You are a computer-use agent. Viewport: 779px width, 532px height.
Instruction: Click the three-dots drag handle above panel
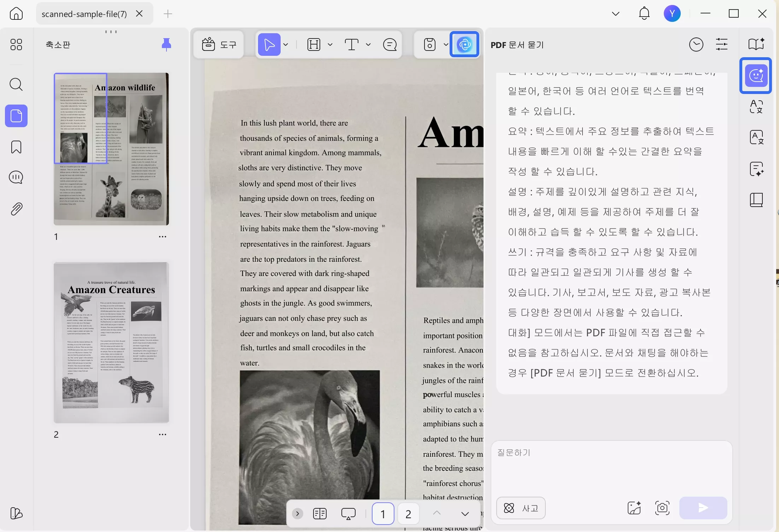[111, 32]
